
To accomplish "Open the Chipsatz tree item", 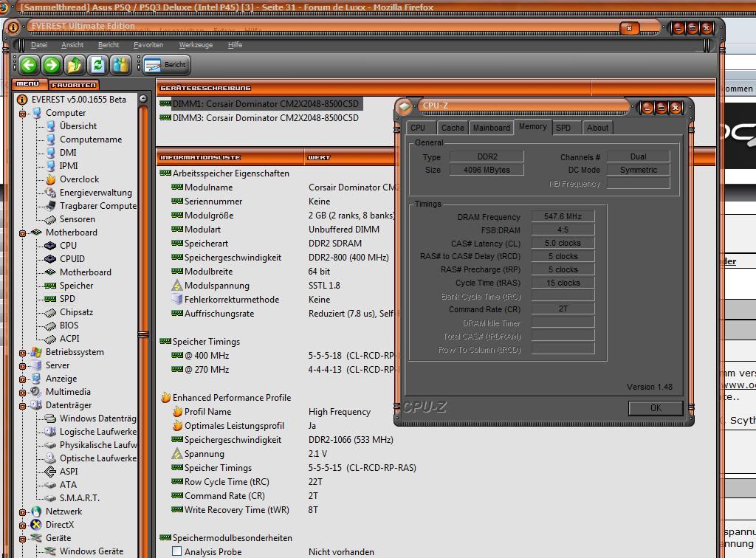I will point(76,311).
